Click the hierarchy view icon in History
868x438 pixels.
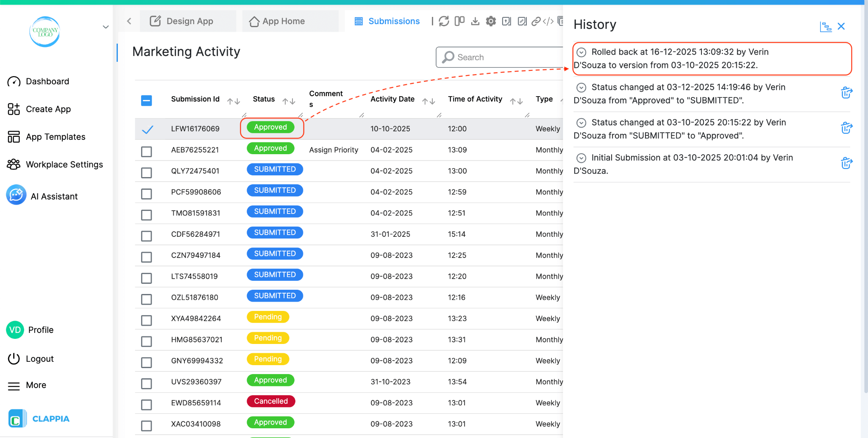[x=826, y=27]
